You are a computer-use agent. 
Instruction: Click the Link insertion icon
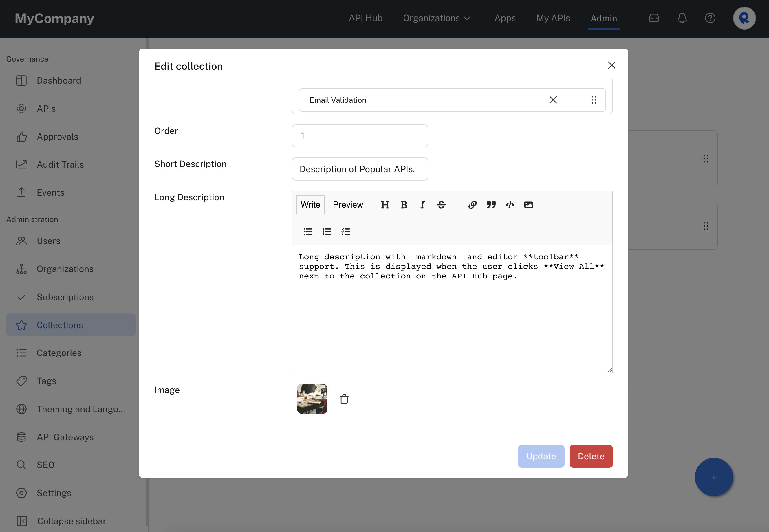click(x=472, y=204)
